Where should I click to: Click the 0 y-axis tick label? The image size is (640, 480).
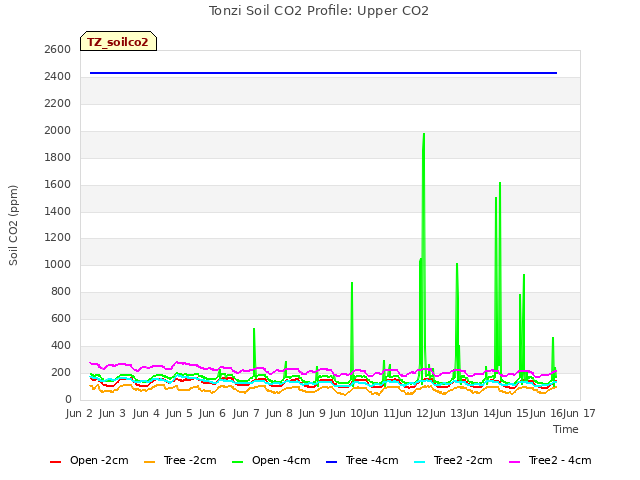[68, 400]
